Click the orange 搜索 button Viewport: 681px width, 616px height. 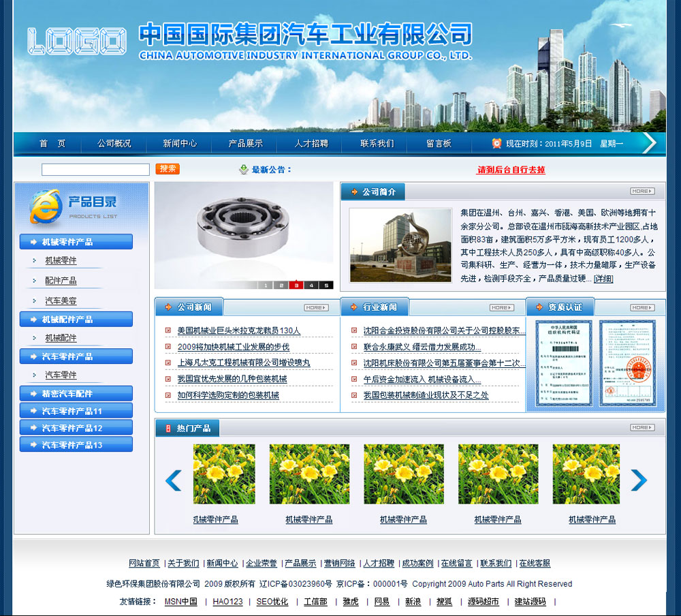168,169
